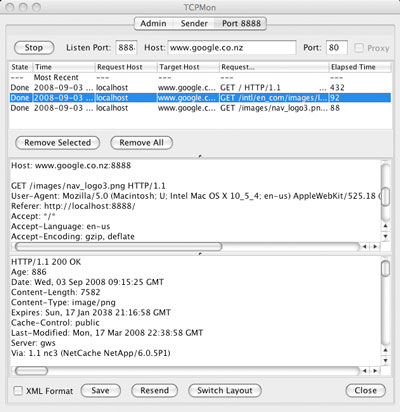Click the request pane scroll down arrow
This screenshot has height=412, width=400.
tap(386, 237)
